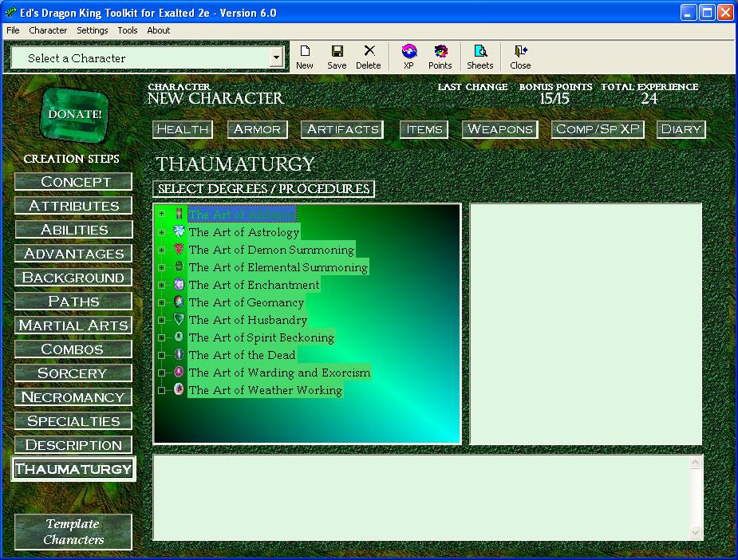This screenshot has height=560, width=738.
Task: Go to the Specialties creation step
Action: click(73, 421)
